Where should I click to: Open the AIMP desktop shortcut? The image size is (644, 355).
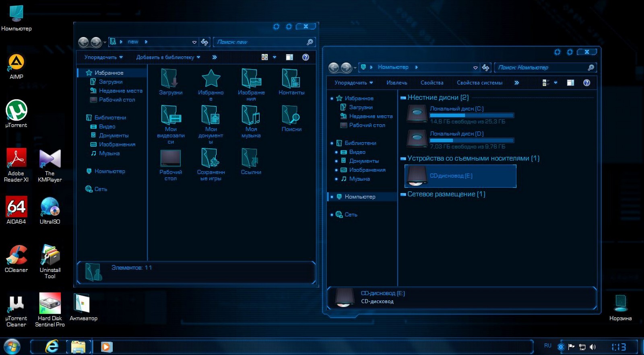click(x=16, y=66)
